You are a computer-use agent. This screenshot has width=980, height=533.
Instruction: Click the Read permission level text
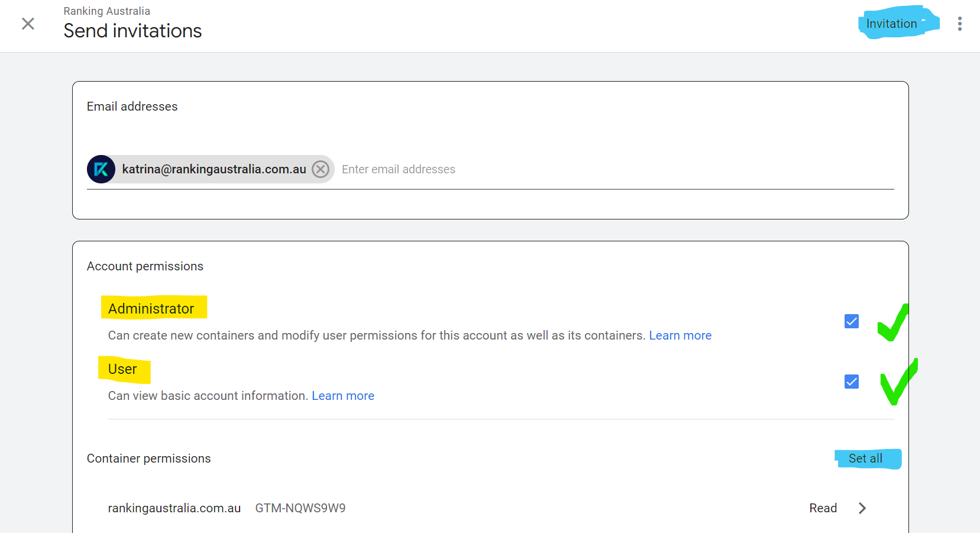(823, 508)
